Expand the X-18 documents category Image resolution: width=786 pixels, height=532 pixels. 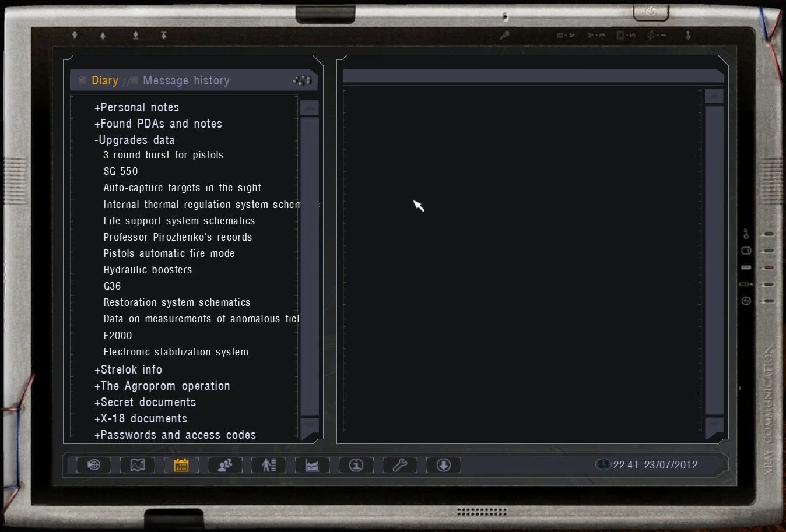point(141,418)
